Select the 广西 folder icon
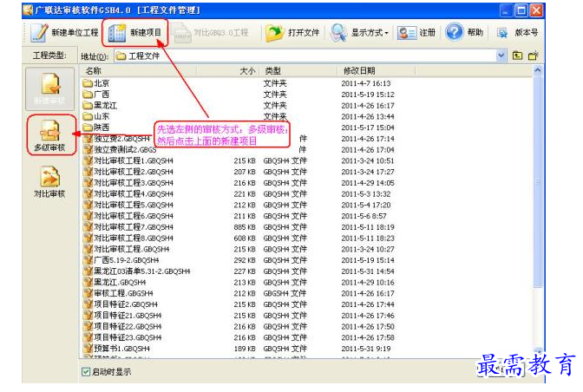The image size is (583, 392). click(x=88, y=95)
